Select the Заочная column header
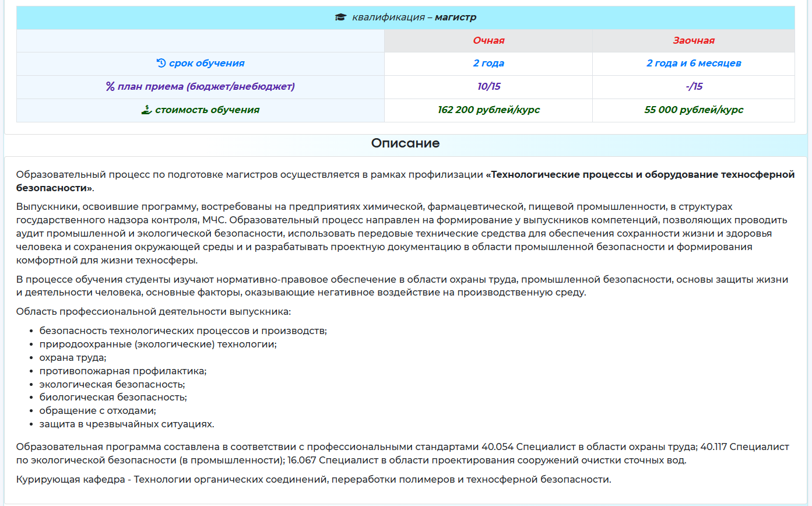This screenshot has width=812, height=506. 693,41
